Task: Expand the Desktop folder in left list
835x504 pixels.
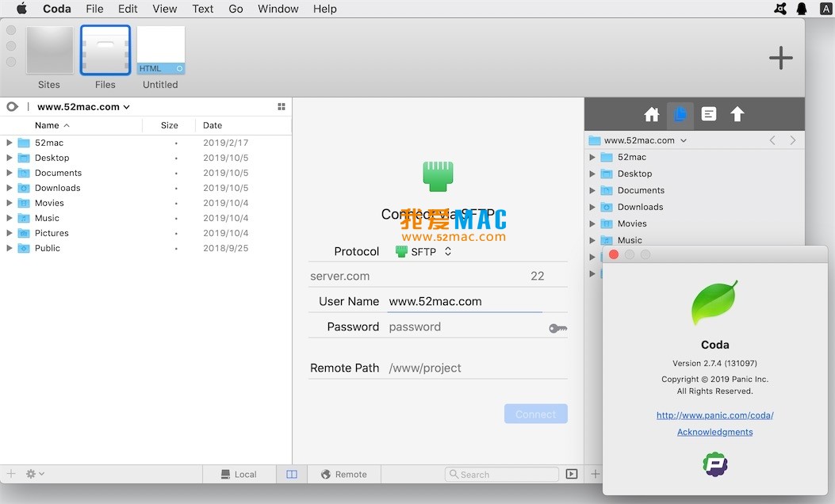Action: tap(9, 158)
